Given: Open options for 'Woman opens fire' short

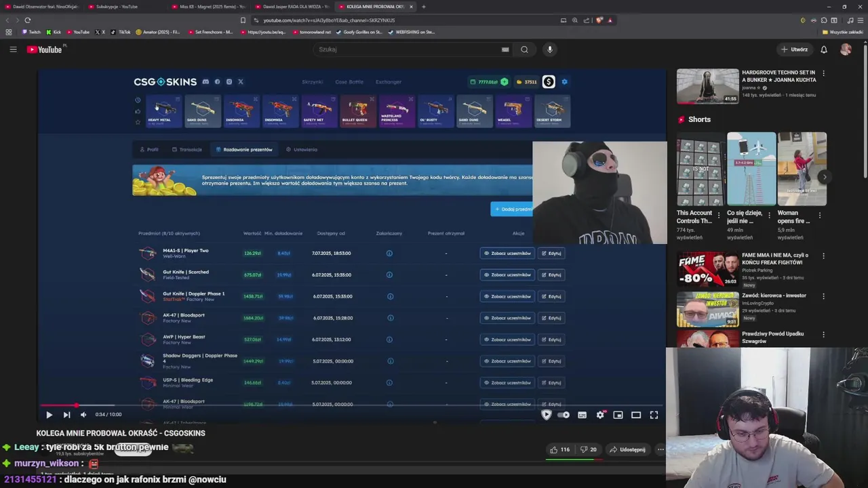Looking at the screenshot, I should point(819,216).
